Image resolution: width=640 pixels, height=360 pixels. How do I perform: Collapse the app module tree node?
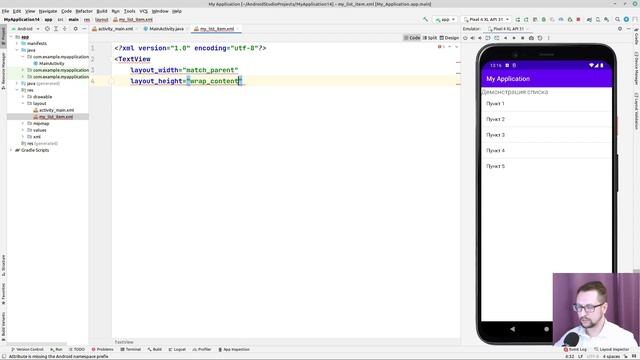11,37
